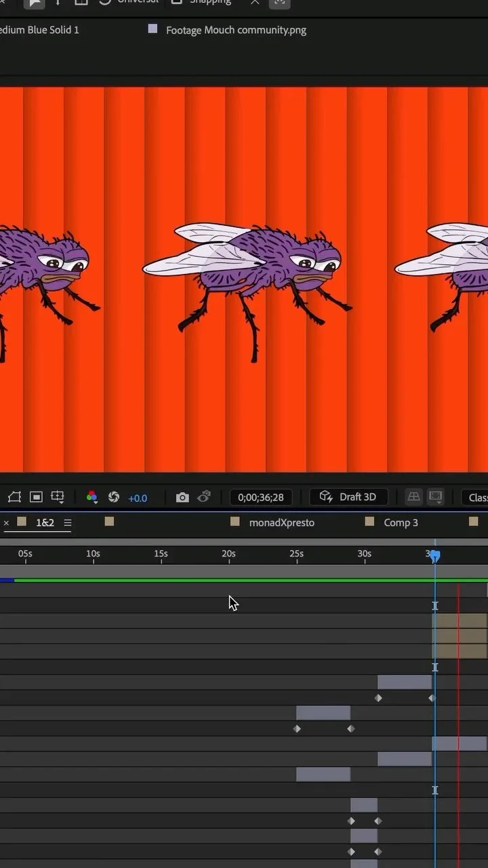This screenshot has height=868, width=488.
Task: Click the 25s mark on time ruler
Action: click(296, 554)
